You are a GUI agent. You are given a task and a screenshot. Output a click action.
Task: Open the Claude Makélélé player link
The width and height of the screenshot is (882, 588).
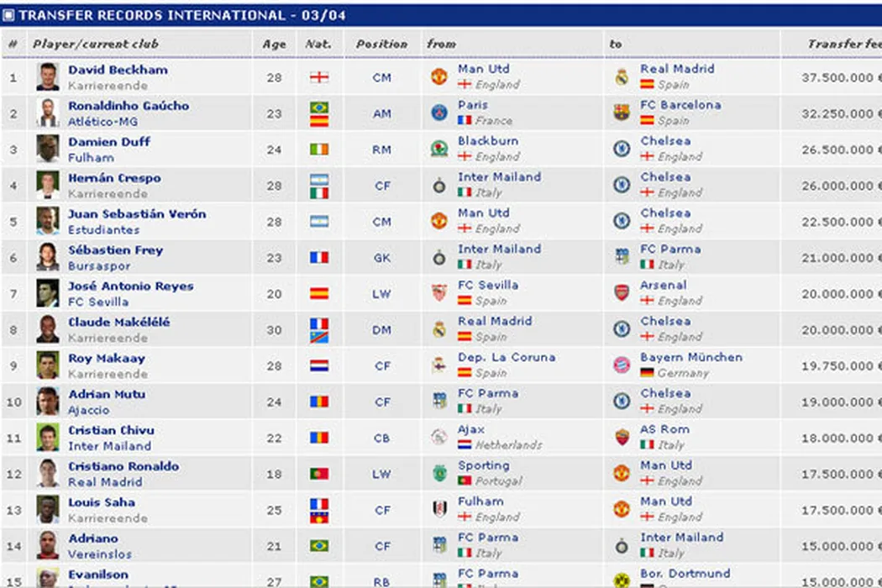point(118,323)
